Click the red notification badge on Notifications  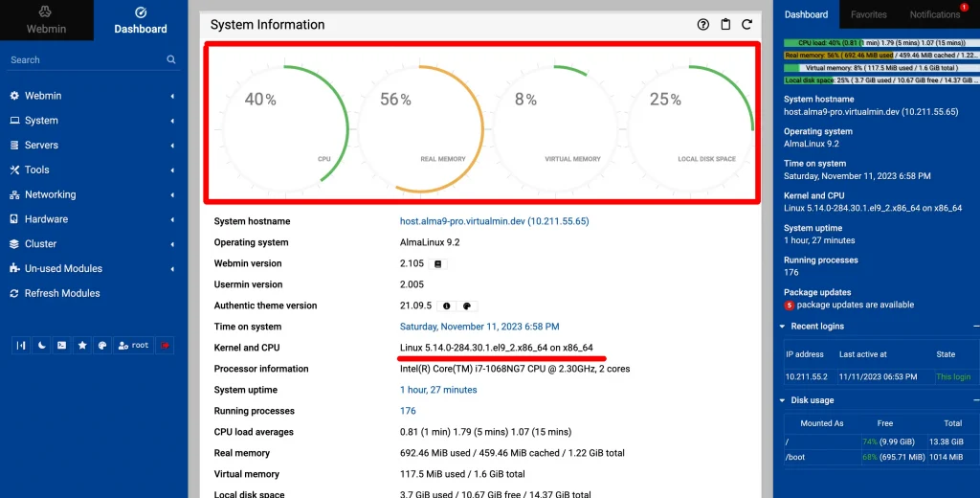pos(964,7)
